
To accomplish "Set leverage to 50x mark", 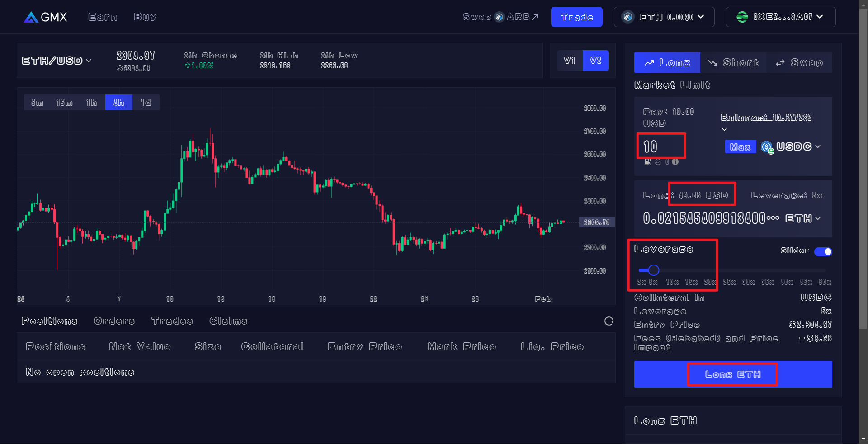I will pyautogui.click(x=825, y=282).
